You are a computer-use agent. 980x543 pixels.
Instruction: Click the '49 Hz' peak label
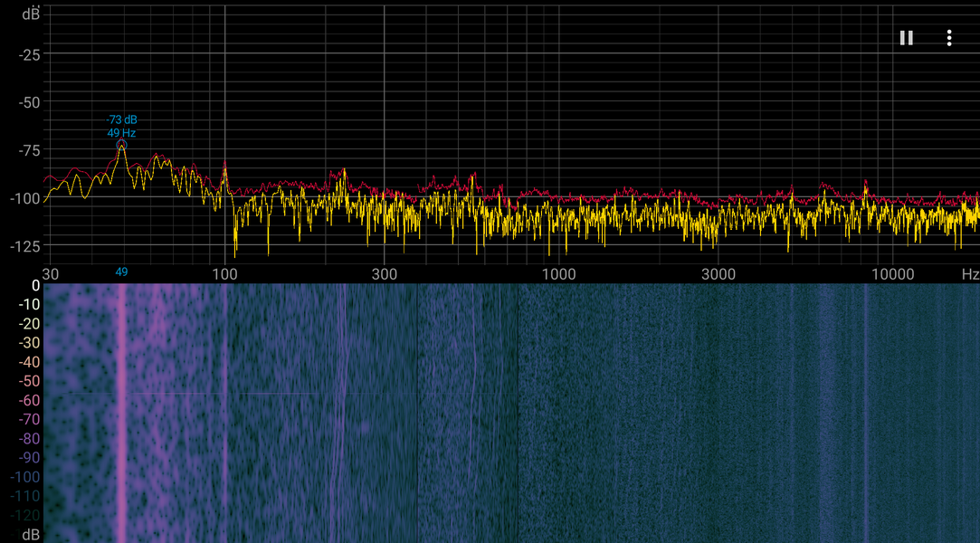(121, 133)
